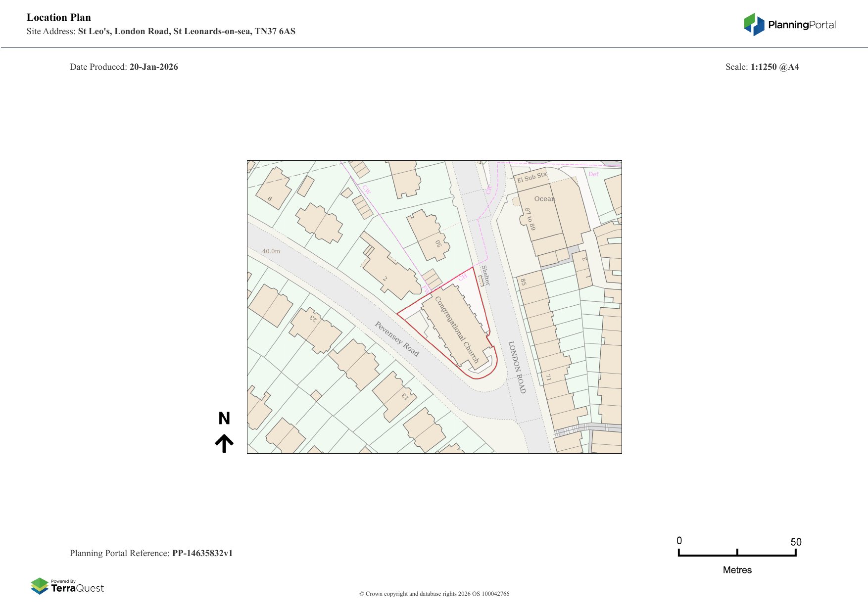The height and width of the screenshot is (614, 868).
Task: Click the TerraQuest logo
Action: (67, 586)
